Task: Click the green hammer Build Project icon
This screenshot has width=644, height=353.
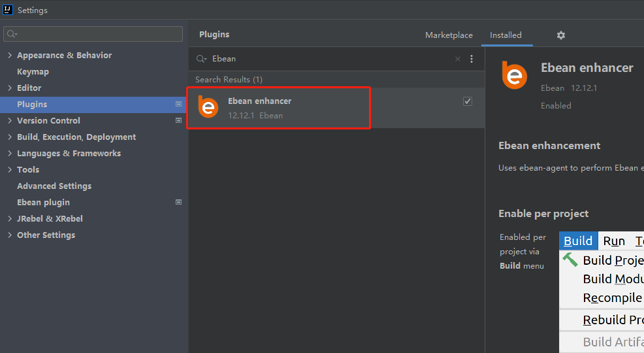Action: pos(570,260)
